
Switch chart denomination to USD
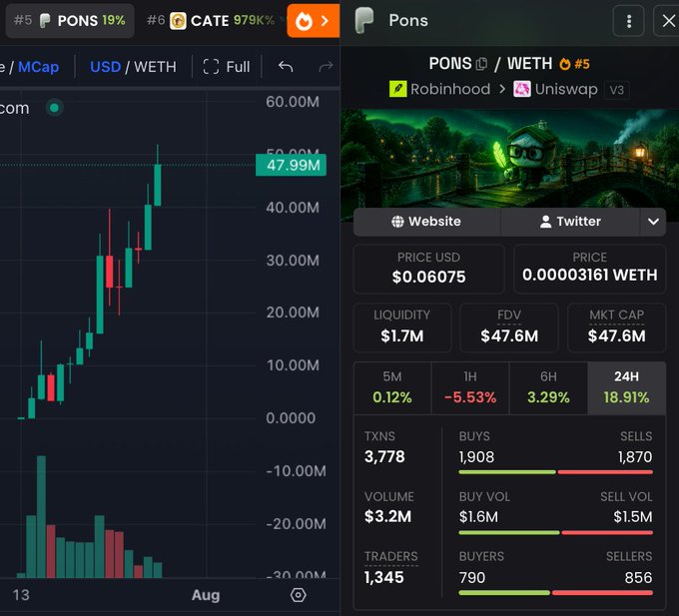pos(105,67)
